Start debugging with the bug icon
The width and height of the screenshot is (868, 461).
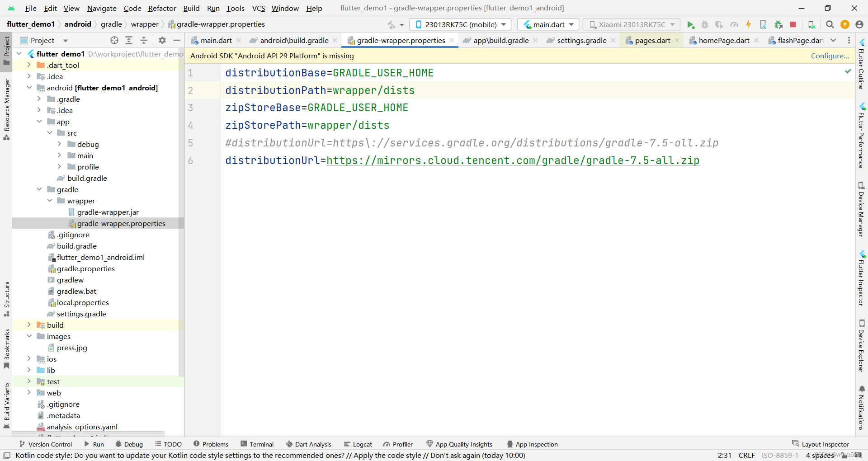tap(704, 24)
